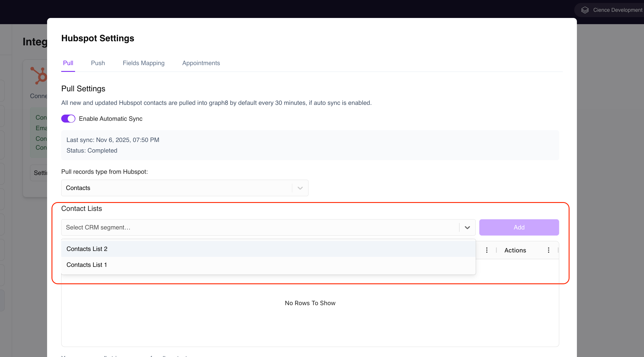Toggle Enable Automatic Sync switch

pos(68,119)
